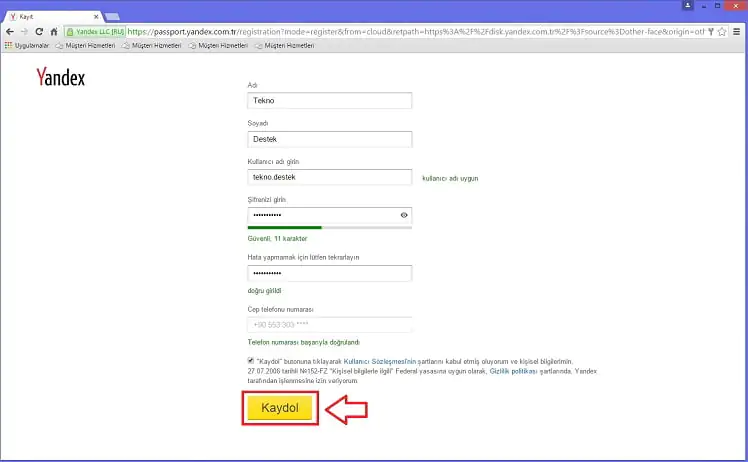
Task: Click the Şifrenizi girin password field
Action: [330, 215]
